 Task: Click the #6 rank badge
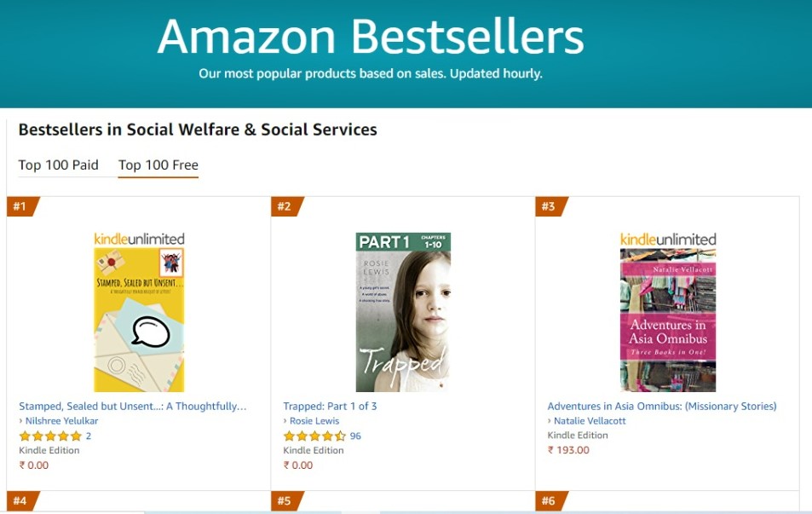549,500
